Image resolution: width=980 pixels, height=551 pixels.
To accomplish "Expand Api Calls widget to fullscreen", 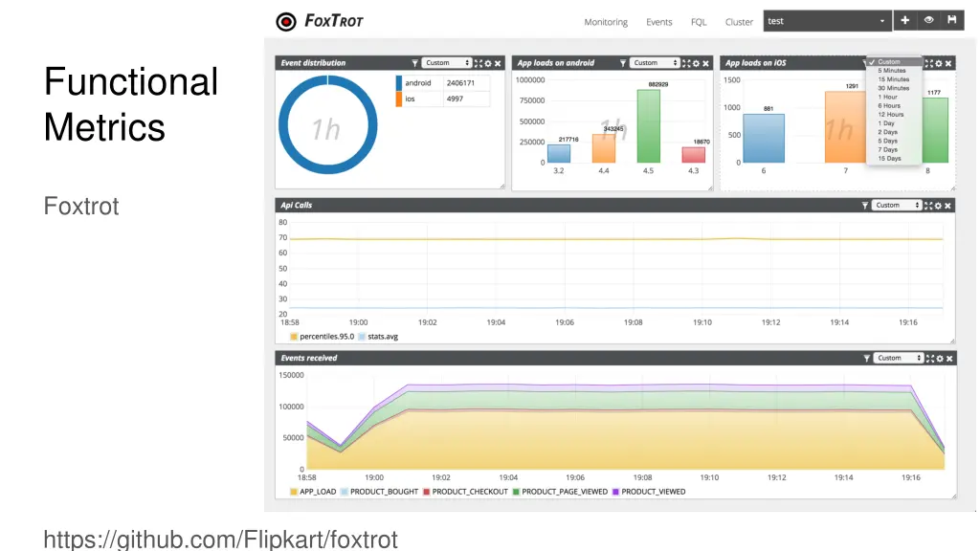I will (928, 206).
